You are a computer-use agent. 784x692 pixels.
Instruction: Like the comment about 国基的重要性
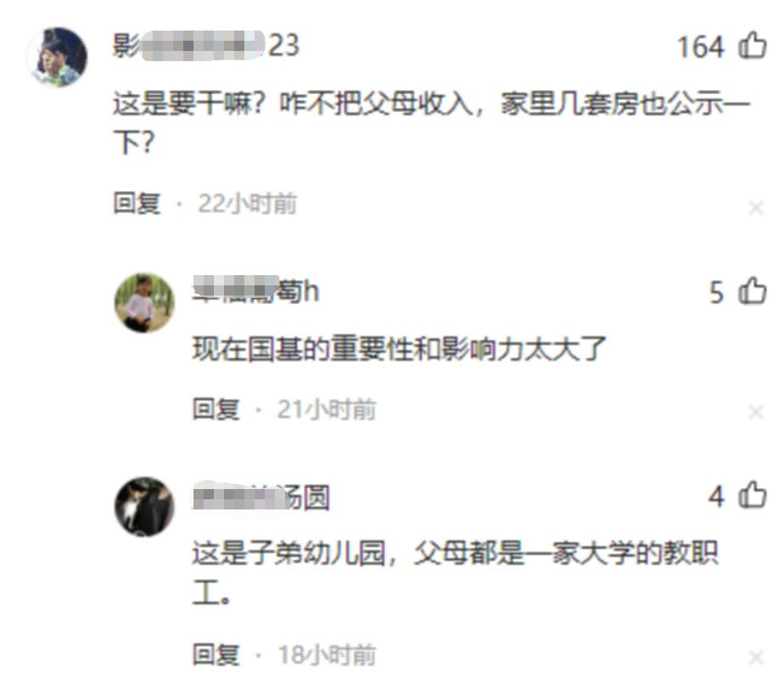753,290
